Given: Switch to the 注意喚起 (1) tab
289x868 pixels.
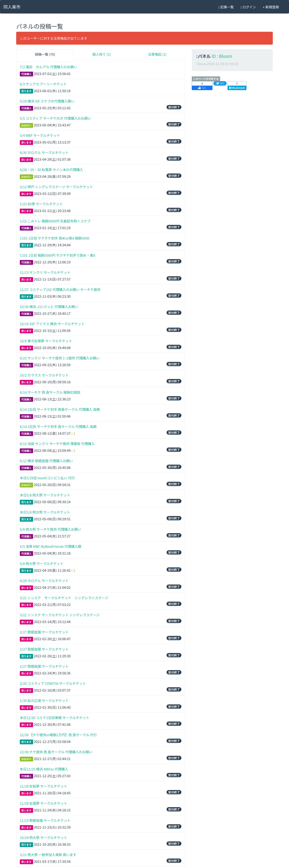Looking at the screenshot, I should click(x=157, y=54).
